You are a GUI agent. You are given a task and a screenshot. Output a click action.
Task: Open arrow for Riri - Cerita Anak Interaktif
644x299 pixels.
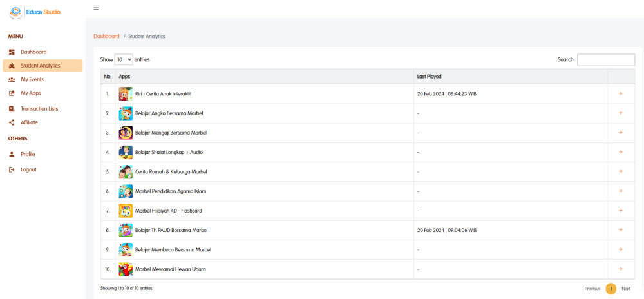[620, 93]
